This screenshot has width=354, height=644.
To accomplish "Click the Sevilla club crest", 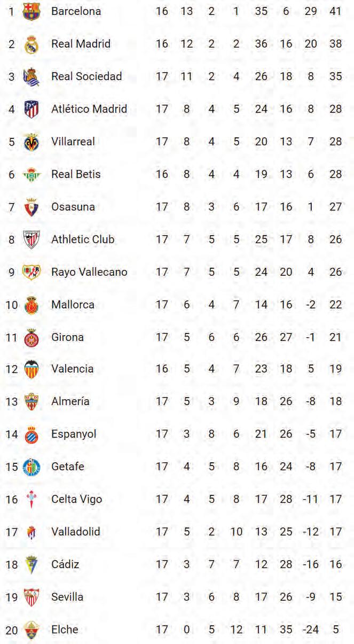I will (32, 597).
